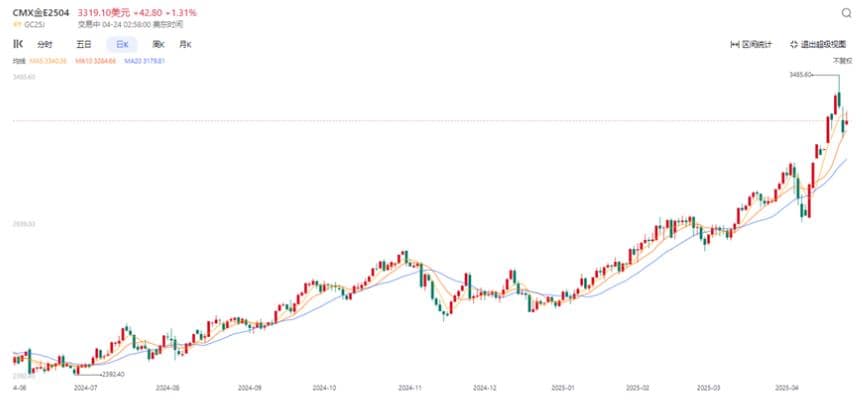Select the 日K daily candlestick tab
Screen dimensions: 862x408
122,44
